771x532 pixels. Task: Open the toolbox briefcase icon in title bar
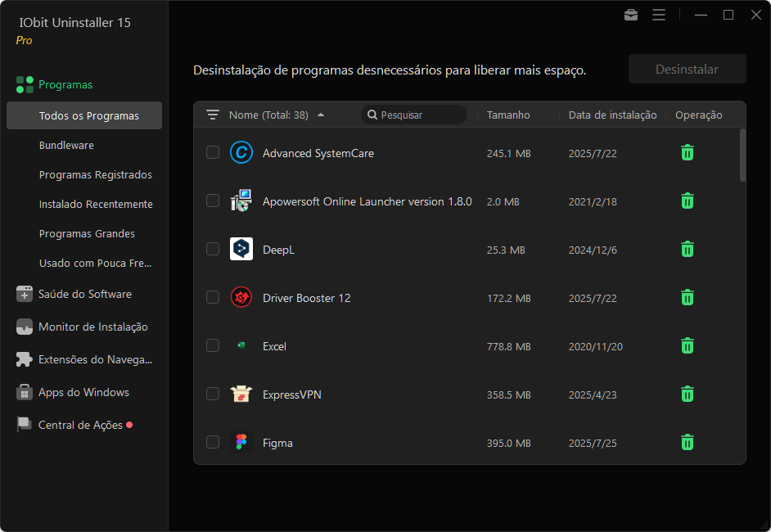tap(631, 15)
